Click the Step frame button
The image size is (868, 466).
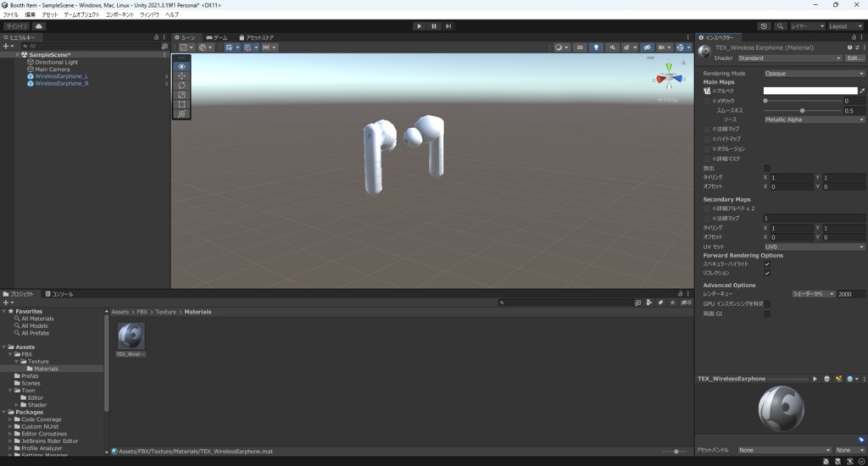pyautogui.click(x=448, y=26)
